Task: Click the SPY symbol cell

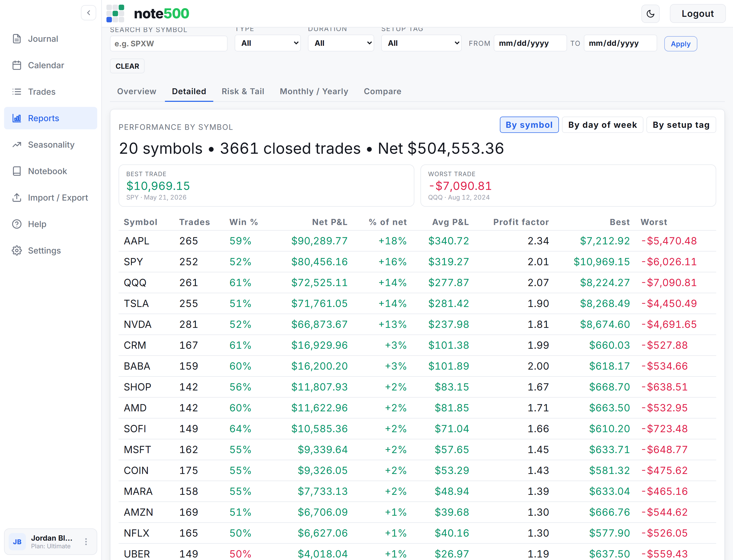Action: point(133,262)
